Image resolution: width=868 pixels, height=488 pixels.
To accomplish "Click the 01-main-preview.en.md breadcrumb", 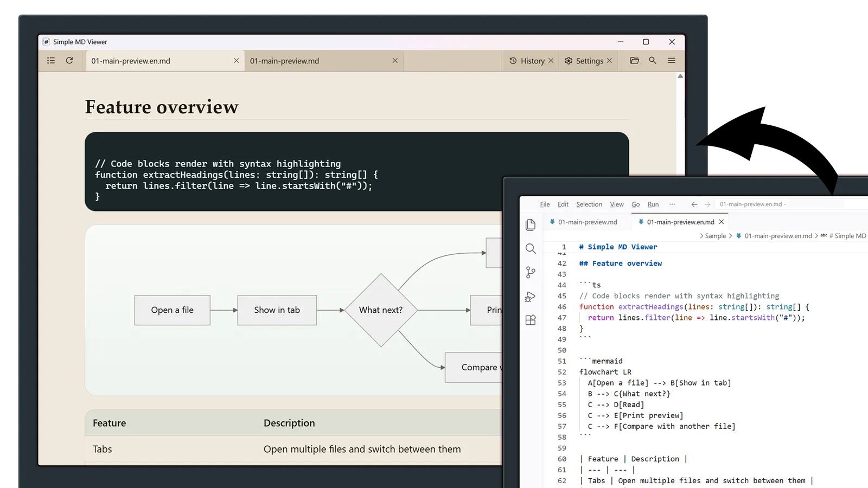I will 778,236.
